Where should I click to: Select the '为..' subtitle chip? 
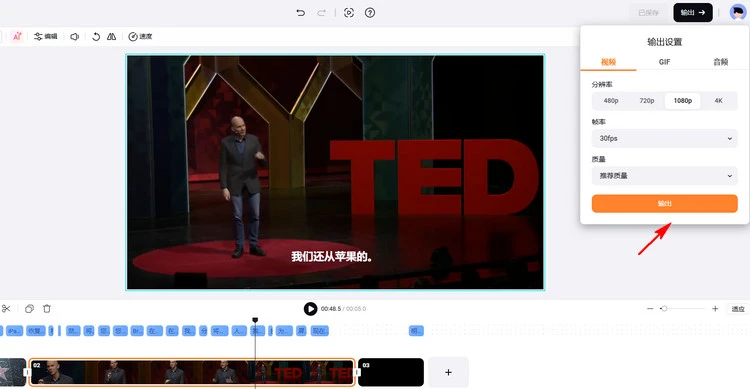point(284,331)
